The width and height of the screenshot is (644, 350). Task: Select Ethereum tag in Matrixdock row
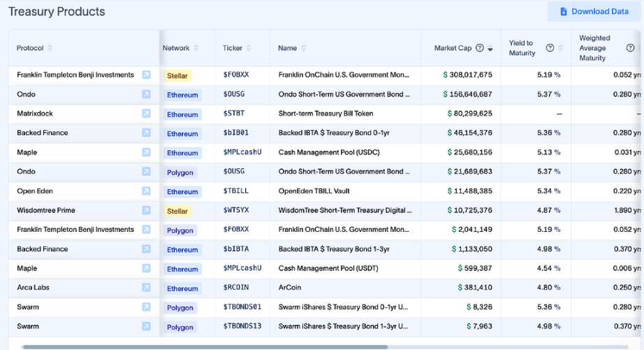pos(182,114)
